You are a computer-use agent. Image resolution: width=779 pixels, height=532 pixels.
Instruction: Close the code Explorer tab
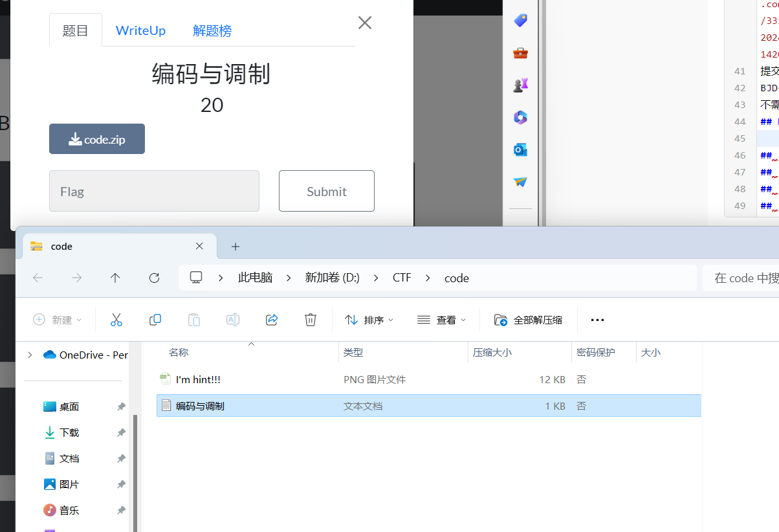coord(199,246)
